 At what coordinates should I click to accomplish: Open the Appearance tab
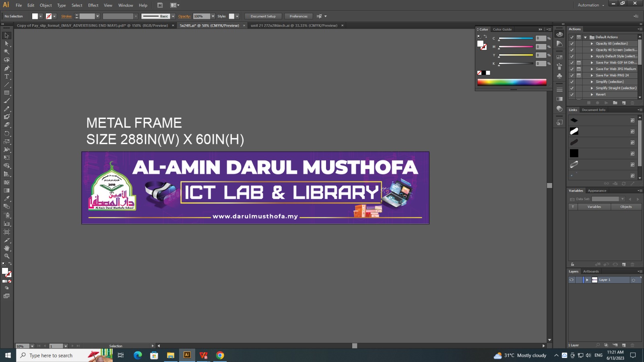[597, 191]
